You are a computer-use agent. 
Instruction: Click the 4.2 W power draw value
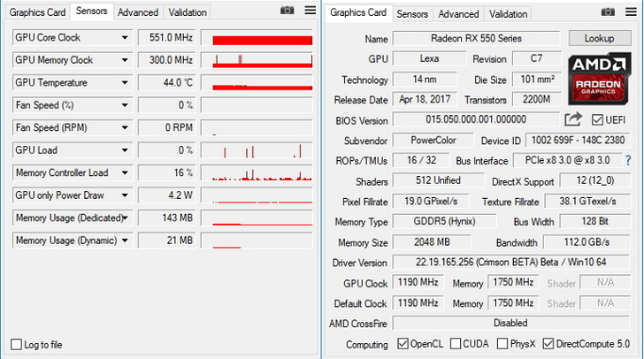pyautogui.click(x=166, y=195)
